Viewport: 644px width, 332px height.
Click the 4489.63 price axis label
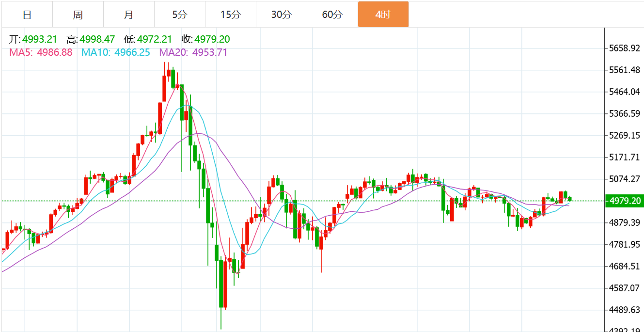point(625,310)
